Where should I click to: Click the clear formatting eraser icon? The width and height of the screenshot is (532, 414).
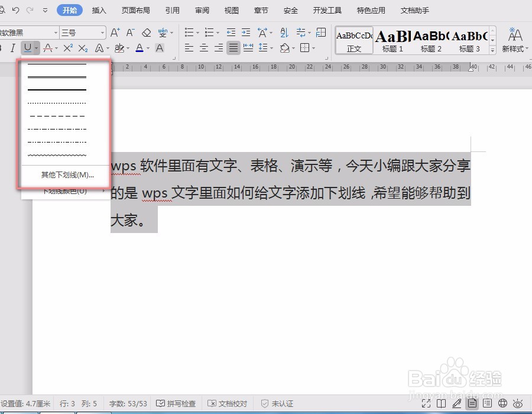click(146, 33)
